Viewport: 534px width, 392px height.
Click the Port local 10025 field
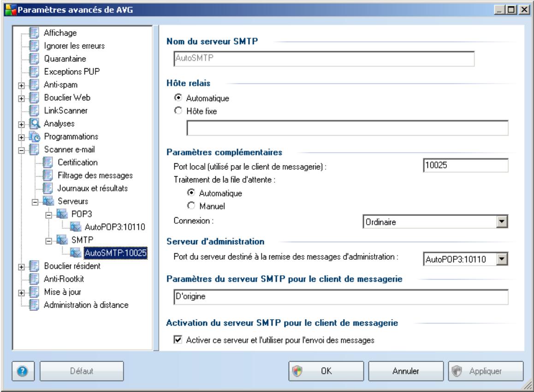[466, 165]
